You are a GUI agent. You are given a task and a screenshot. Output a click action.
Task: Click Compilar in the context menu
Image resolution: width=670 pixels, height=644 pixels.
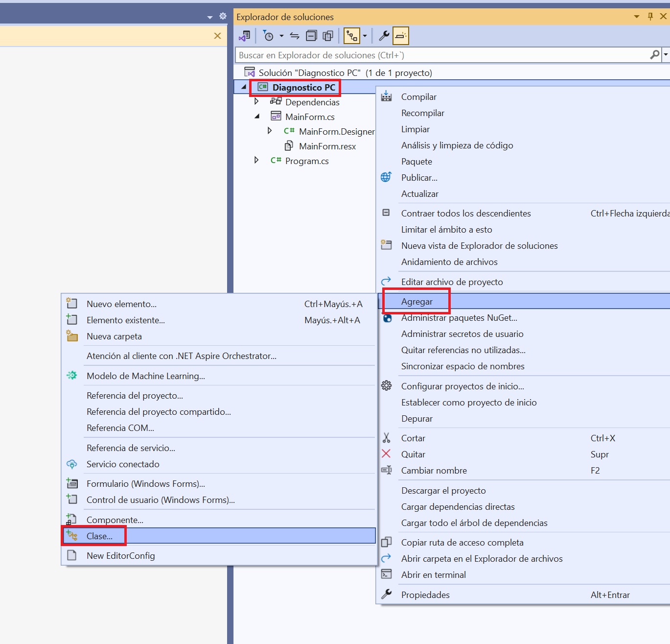point(418,97)
